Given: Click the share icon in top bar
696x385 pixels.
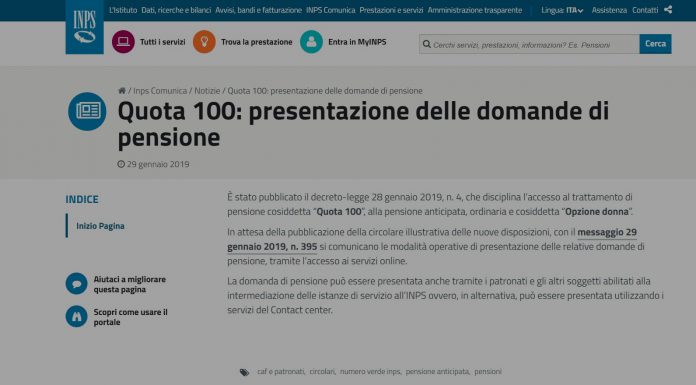Looking at the screenshot, I should tap(668, 9).
